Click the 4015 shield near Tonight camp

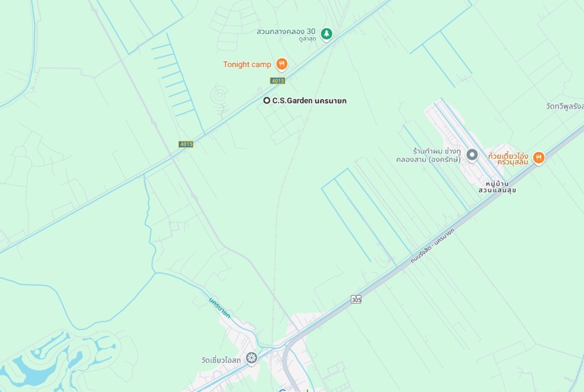tap(278, 81)
